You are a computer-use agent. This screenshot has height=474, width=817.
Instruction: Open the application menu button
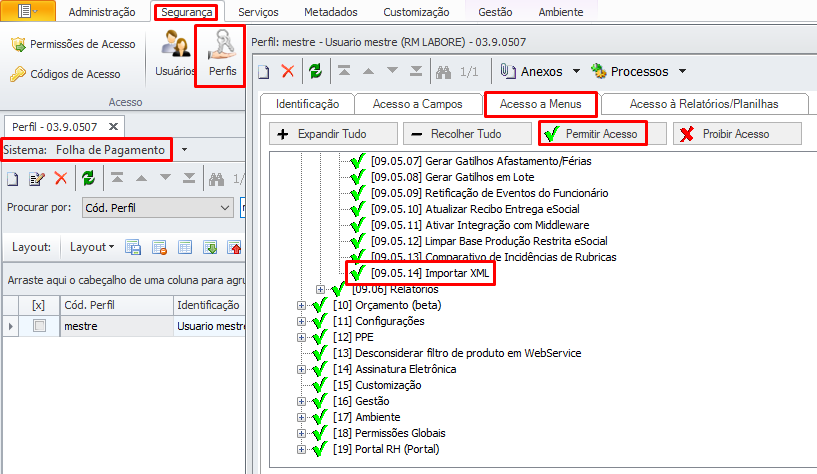[x=28, y=11]
